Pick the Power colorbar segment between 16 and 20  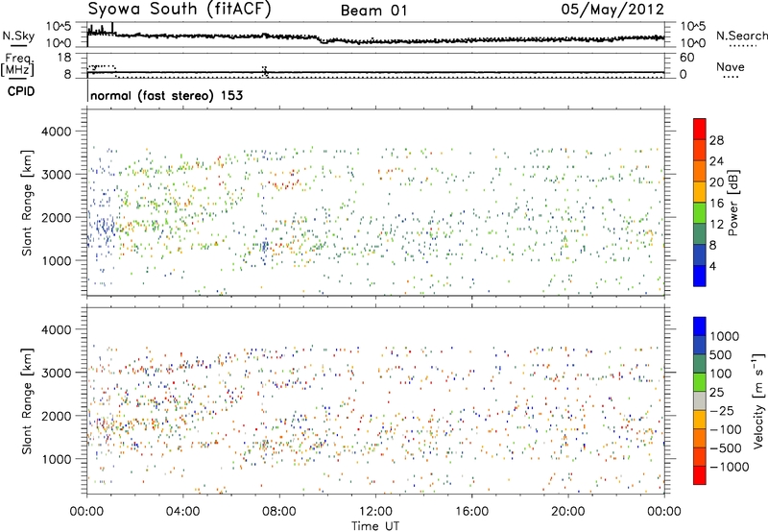point(700,191)
